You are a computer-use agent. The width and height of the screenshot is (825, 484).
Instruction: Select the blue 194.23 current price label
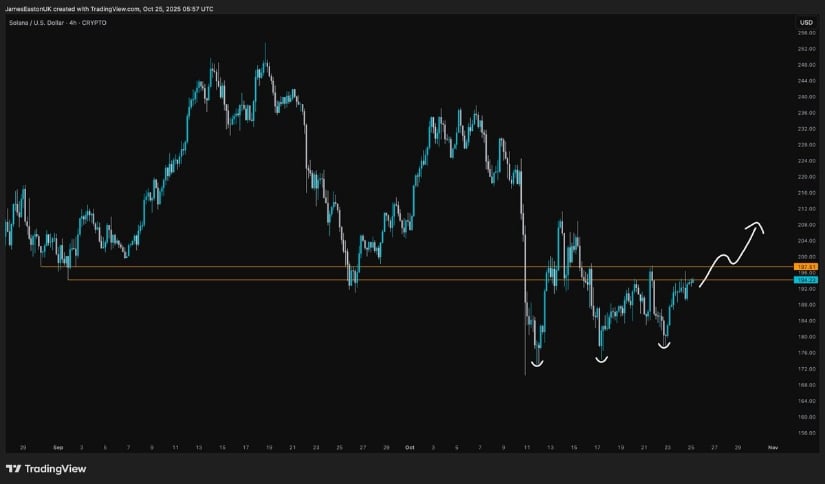point(805,280)
